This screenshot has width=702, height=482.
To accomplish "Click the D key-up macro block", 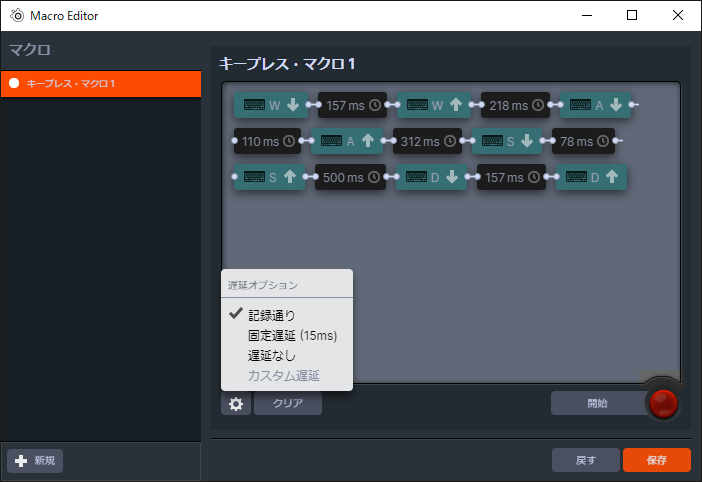I will [591, 177].
